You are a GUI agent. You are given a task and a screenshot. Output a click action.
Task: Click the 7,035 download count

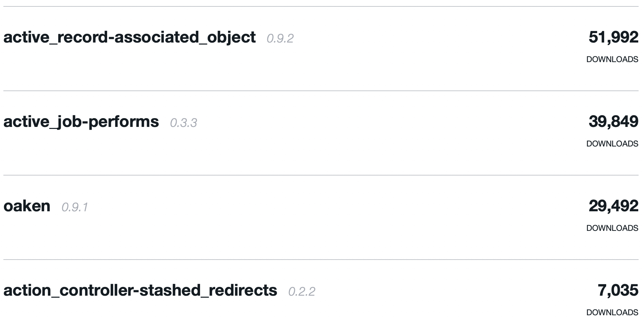(618, 290)
